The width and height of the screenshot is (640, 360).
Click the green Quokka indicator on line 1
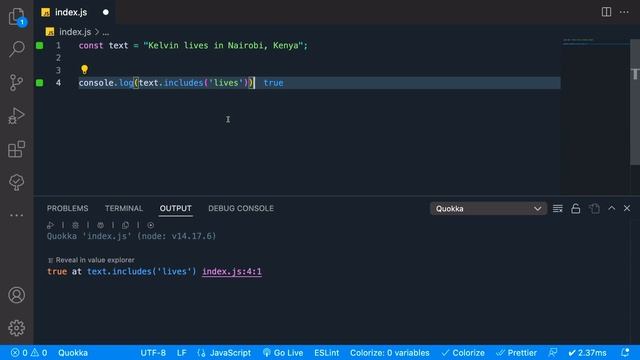click(x=40, y=45)
